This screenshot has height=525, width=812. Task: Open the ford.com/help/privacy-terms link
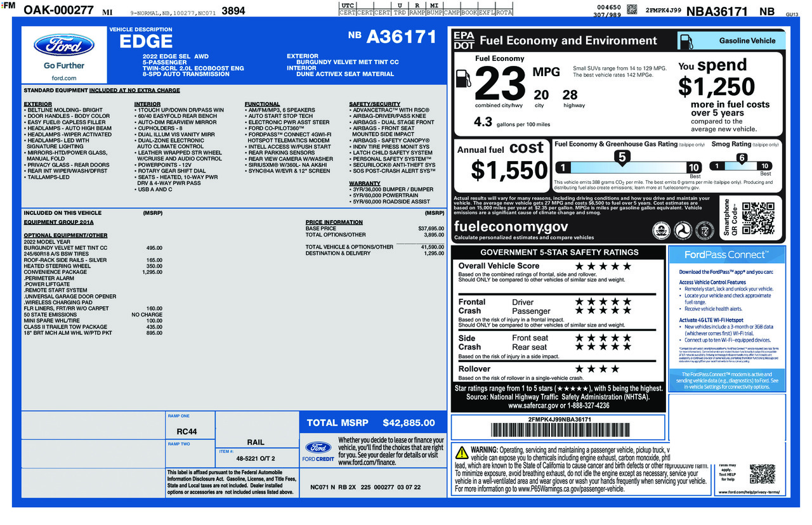[749, 492]
